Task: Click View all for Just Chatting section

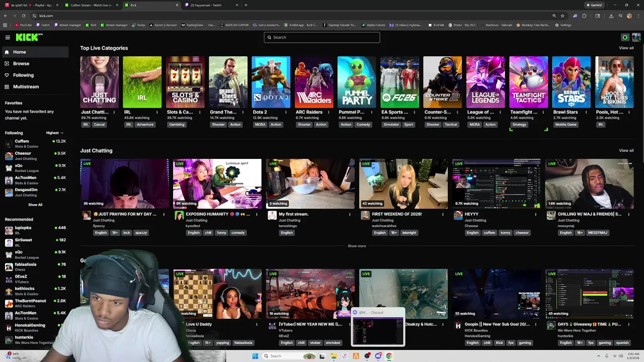Action: coord(626,150)
